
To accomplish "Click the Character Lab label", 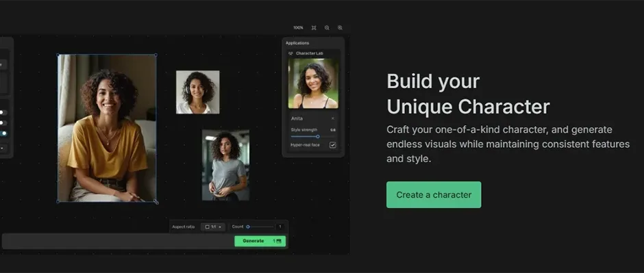I will (x=309, y=53).
